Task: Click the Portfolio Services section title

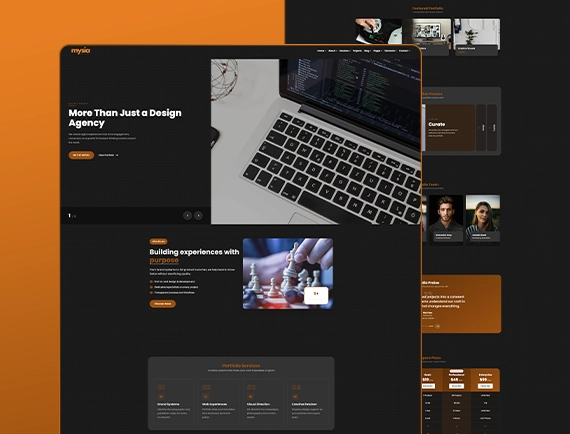Action: tap(241, 366)
